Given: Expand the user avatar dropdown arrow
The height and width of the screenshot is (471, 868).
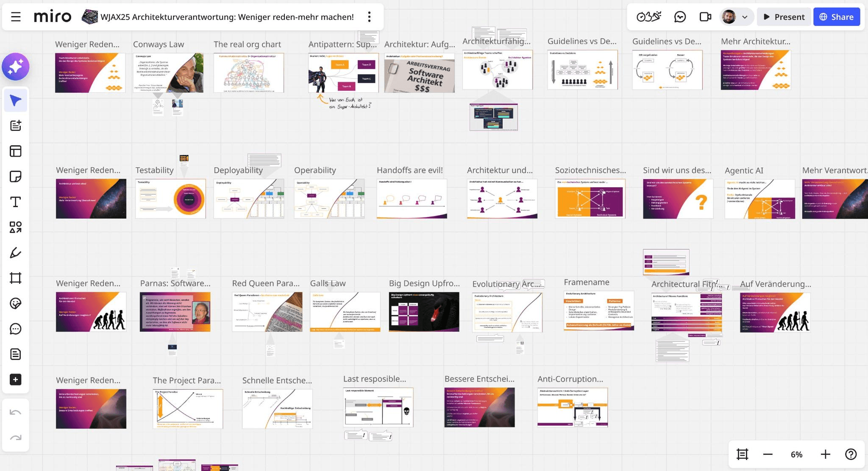Looking at the screenshot, I should tap(745, 17).
